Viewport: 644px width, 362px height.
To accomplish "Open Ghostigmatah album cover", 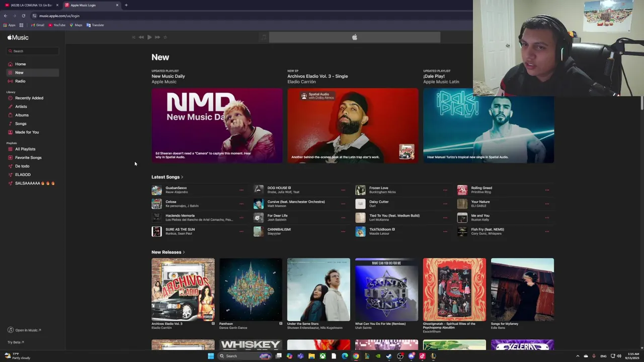I will (x=454, y=290).
